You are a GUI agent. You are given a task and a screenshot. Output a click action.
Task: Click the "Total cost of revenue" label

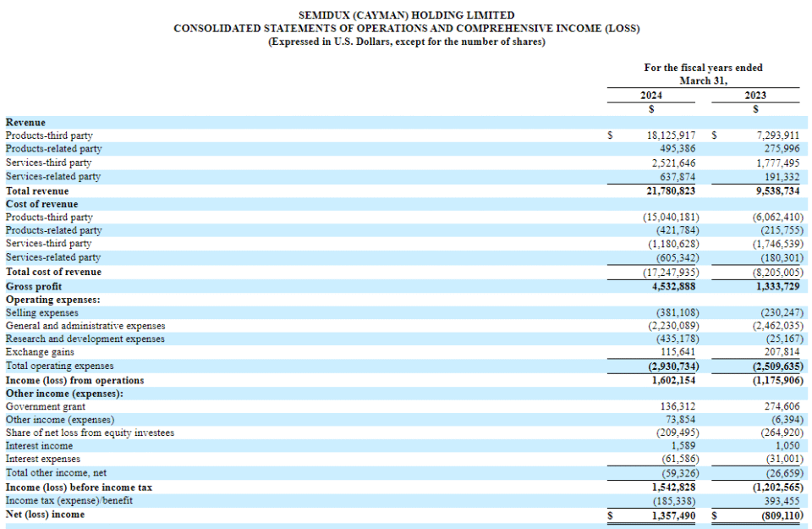pyautogui.click(x=53, y=272)
